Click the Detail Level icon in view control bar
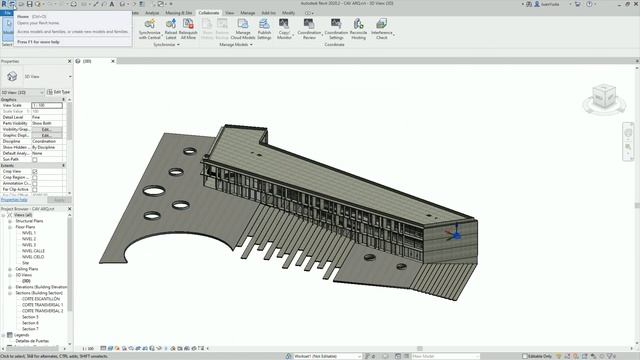The height and width of the screenshot is (360, 640). [103, 349]
